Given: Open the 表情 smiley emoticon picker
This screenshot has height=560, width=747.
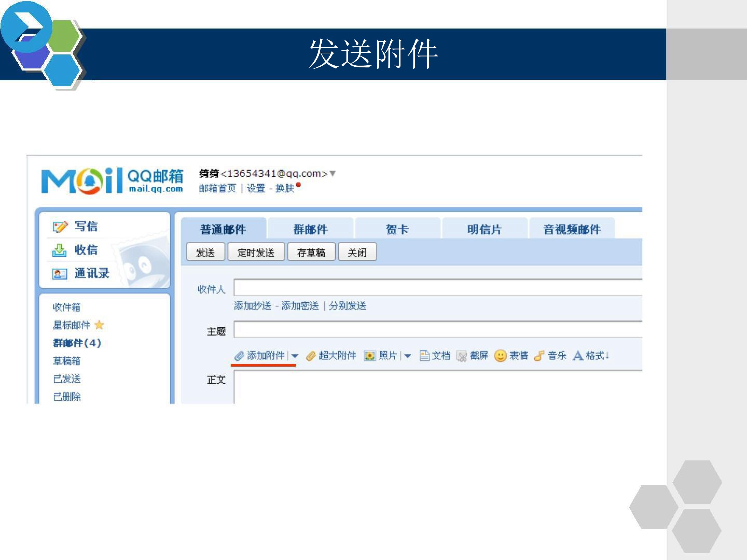Looking at the screenshot, I should (x=500, y=355).
